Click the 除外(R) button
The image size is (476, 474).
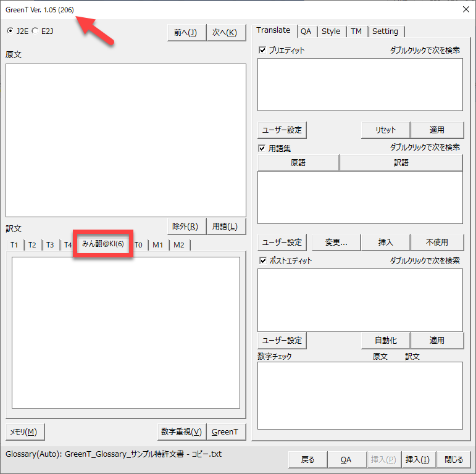tap(185, 227)
